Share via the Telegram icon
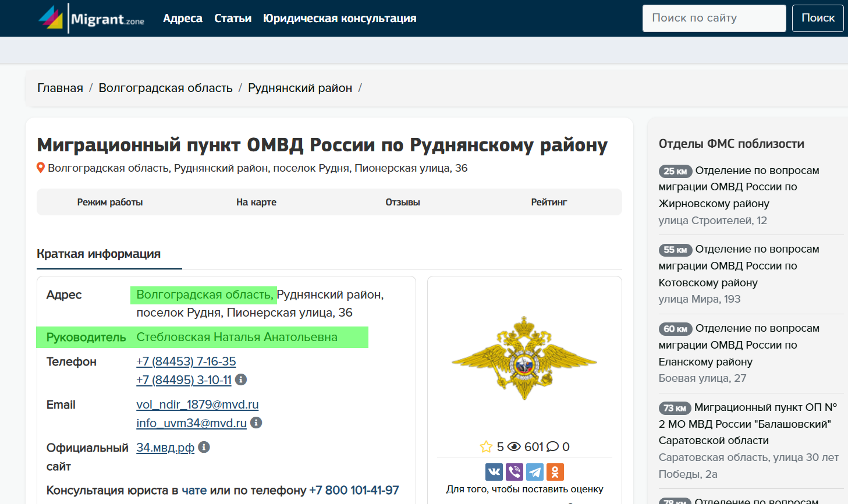848x504 pixels. (534, 471)
